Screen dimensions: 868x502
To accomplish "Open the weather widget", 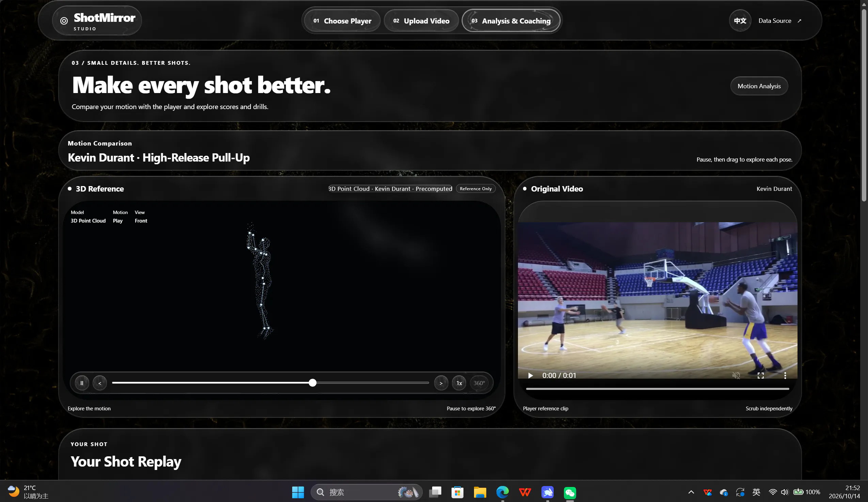I will (28, 492).
